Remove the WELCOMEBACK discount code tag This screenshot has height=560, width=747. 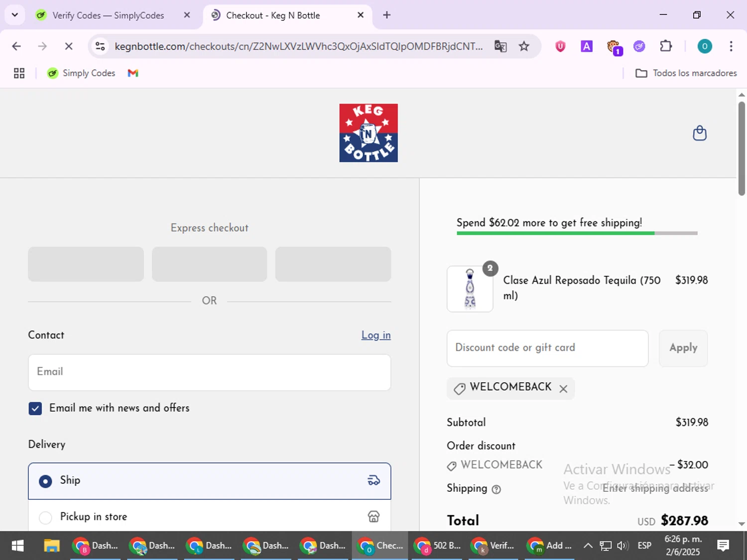coord(563,389)
